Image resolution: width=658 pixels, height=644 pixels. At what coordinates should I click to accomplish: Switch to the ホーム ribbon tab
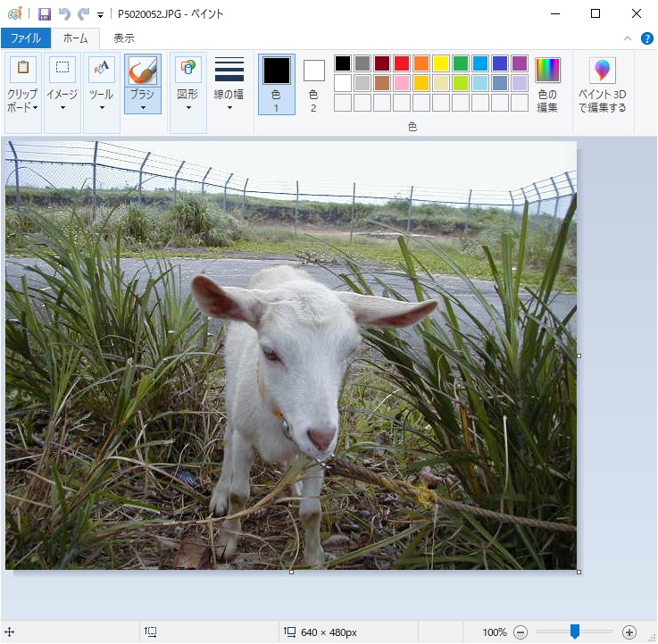pyautogui.click(x=76, y=38)
